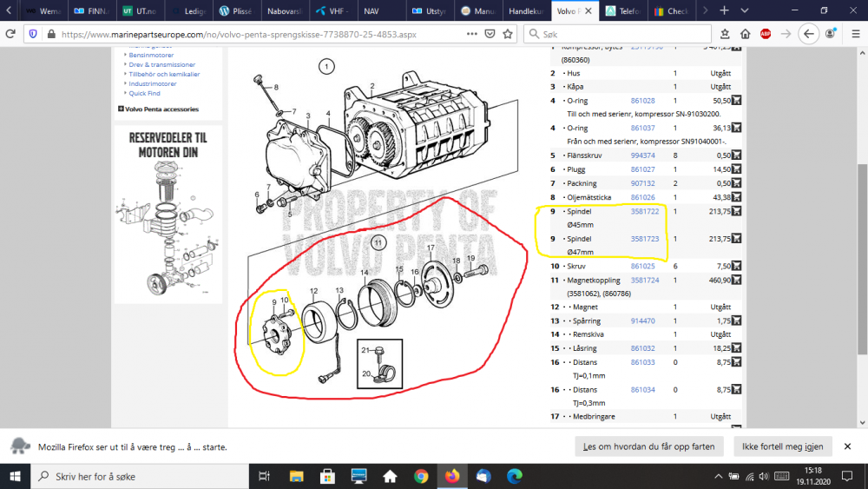
Task: Open part number 914470 link
Action: coord(642,320)
